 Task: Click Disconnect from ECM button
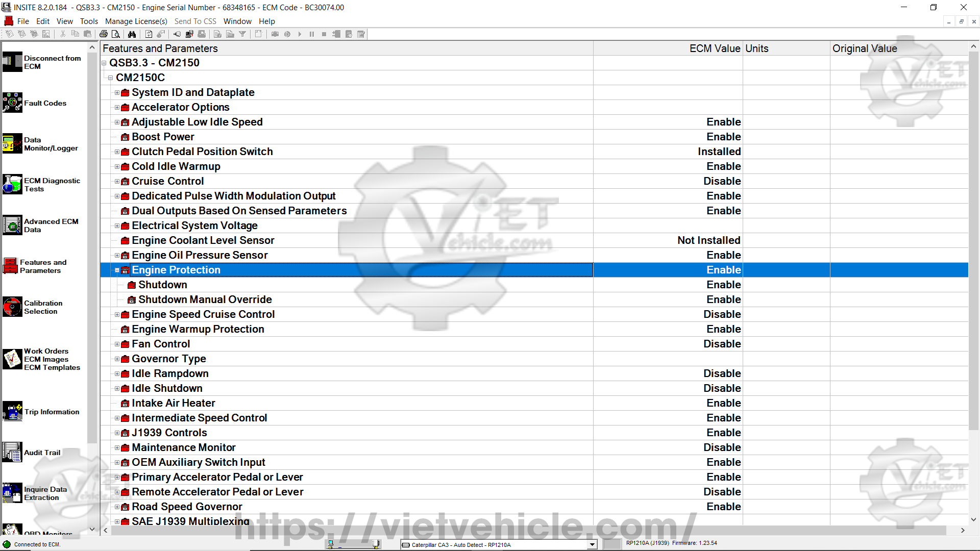pos(13,62)
